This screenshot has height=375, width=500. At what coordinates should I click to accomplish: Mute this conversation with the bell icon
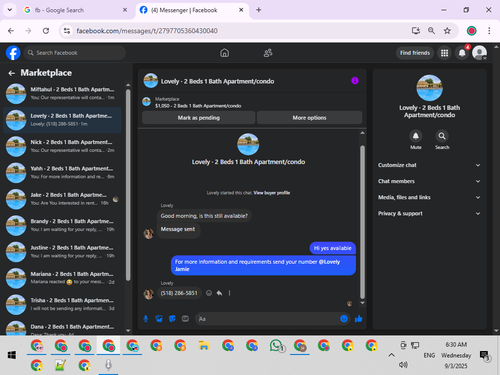click(416, 136)
